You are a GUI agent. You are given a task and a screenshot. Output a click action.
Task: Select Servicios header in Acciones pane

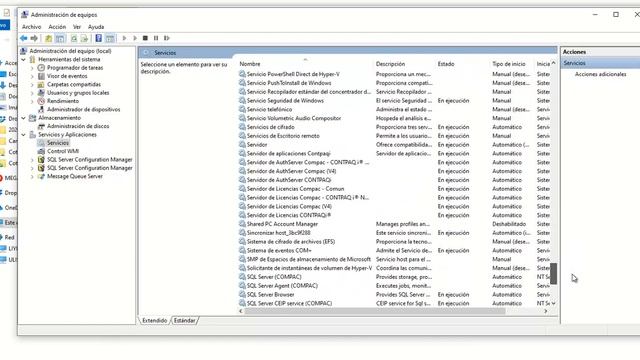(600, 63)
